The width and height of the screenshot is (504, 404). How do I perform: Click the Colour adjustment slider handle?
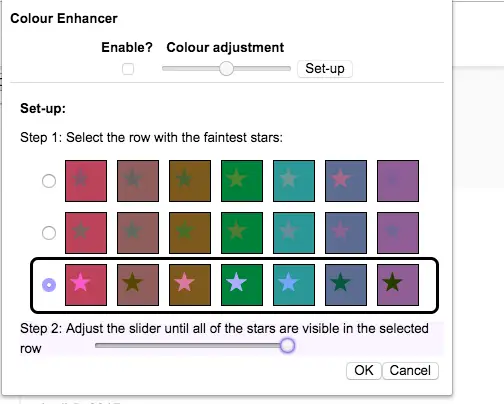click(x=226, y=68)
